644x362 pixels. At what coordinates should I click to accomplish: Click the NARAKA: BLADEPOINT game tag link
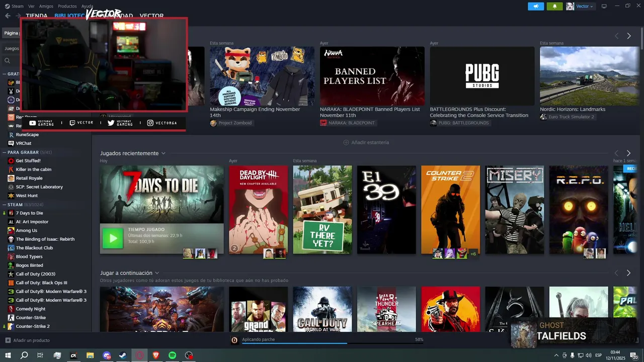(x=348, y=123)
